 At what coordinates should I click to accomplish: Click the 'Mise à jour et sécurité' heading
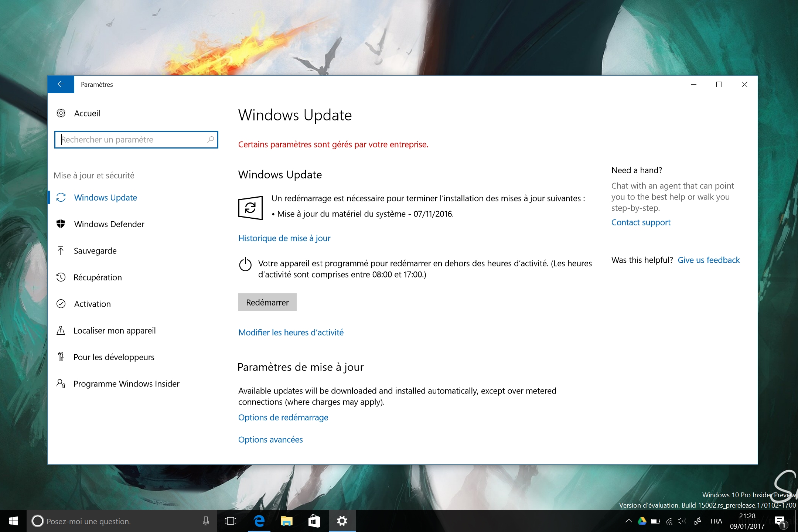pyautogui.click(x=94, y=175)
